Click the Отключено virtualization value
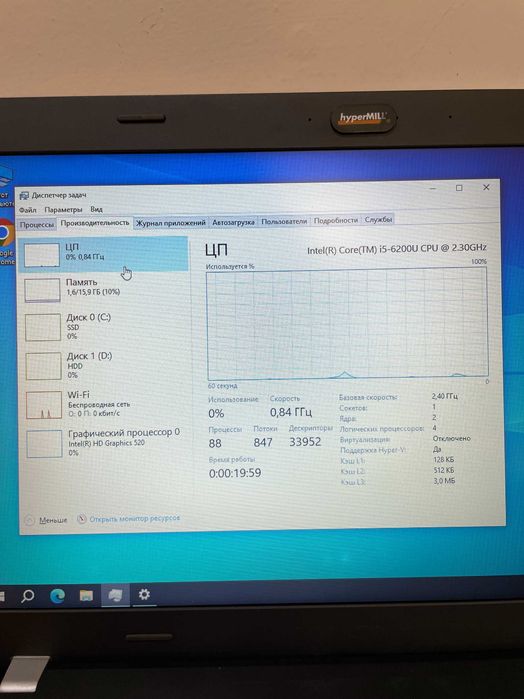 click(x=451, y=439)
